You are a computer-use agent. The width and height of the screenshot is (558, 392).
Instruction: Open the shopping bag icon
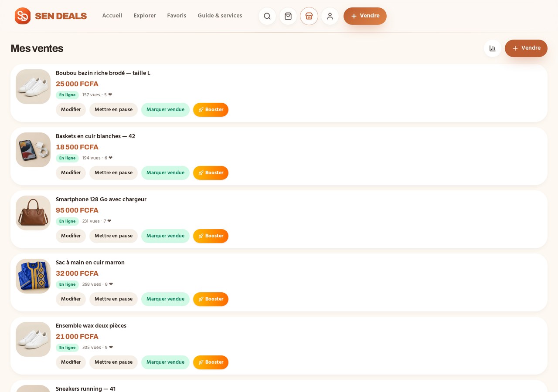coord(288,16)
